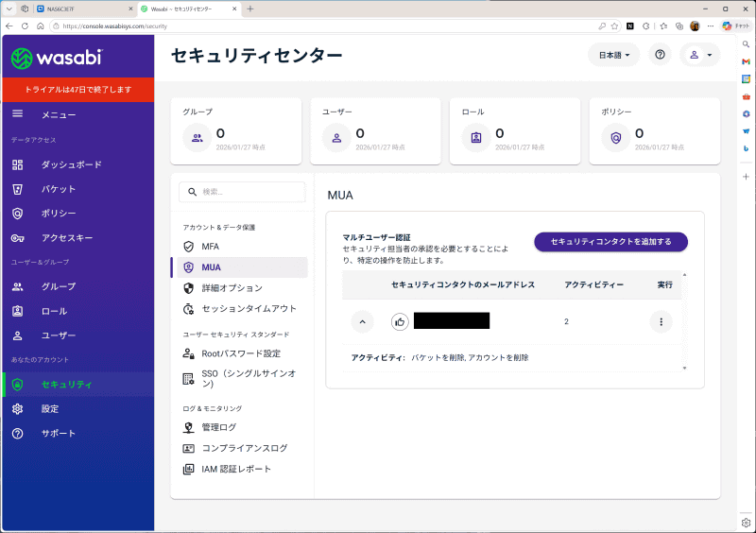756x533 pixels.
Task: Open the language dropdown 日本語
Action: 613,55
